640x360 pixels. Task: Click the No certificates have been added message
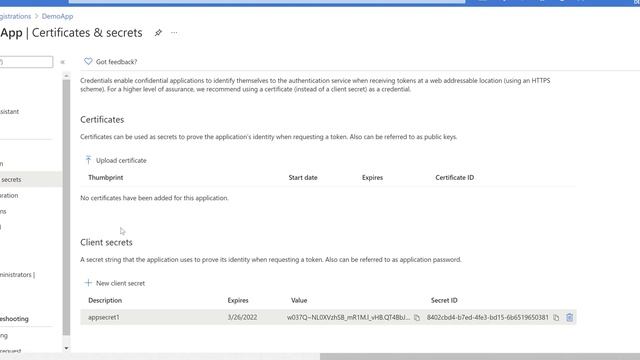(154, 198)
